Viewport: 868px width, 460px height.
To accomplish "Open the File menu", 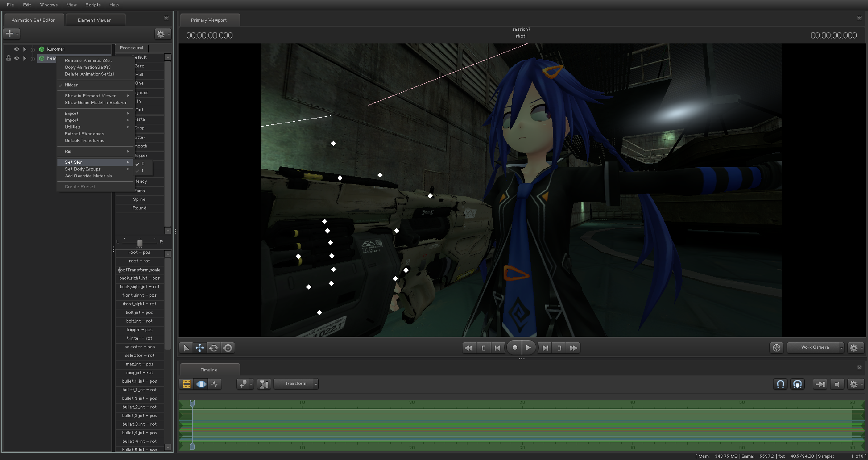I will pyautogui.click(x=10, y=5).
